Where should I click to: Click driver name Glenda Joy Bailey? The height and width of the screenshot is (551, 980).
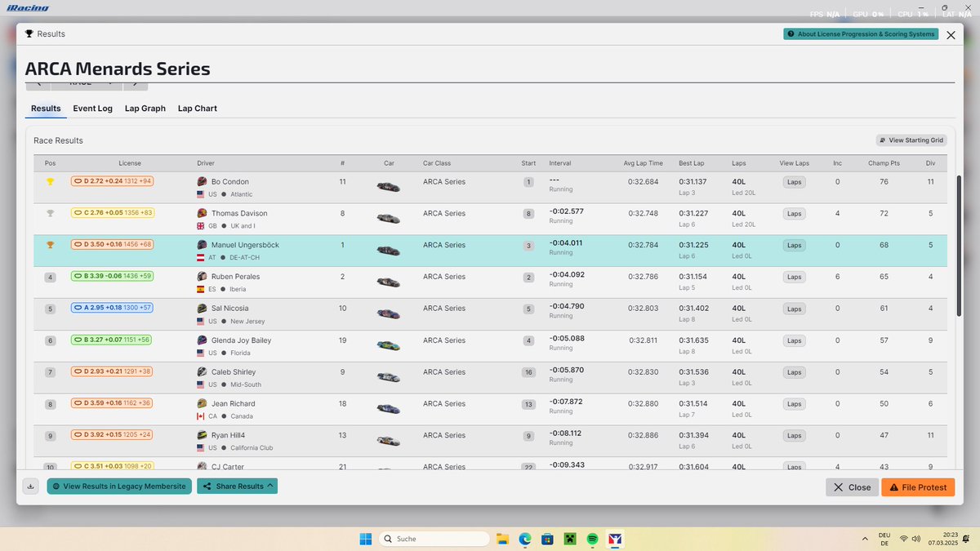(x=242, y=340)
